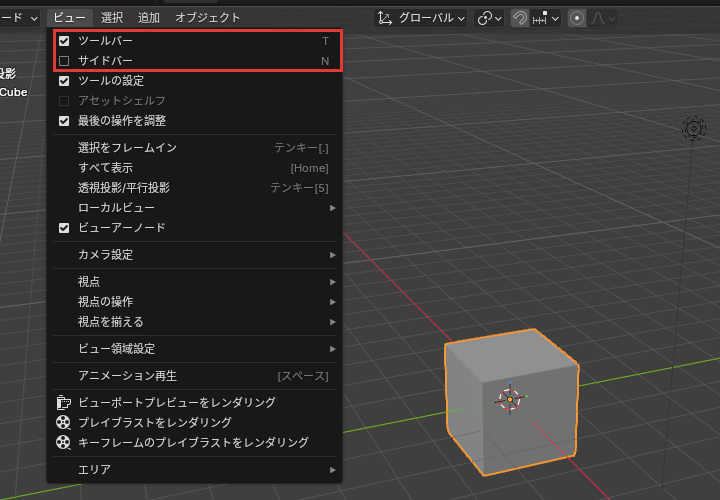
Task: Toggle the ビューアーノード checkbox
Action: [x=64, y=228]
